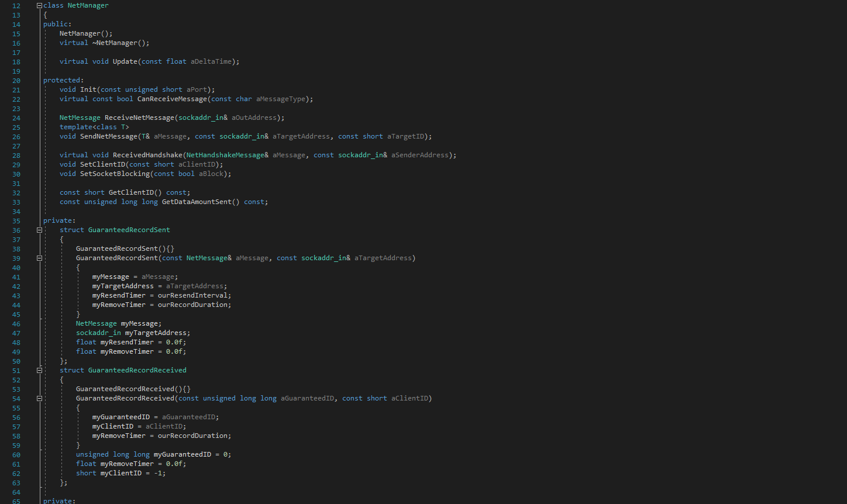The height and width of the screenshot is (504, 847).
Task: Click 'GuaranteedRecordReceived(){}' default constructor
Action: [133, 389]
